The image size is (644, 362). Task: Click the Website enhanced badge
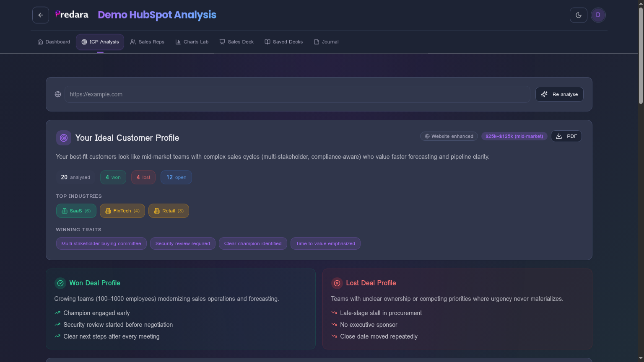(x=449, y=136)
